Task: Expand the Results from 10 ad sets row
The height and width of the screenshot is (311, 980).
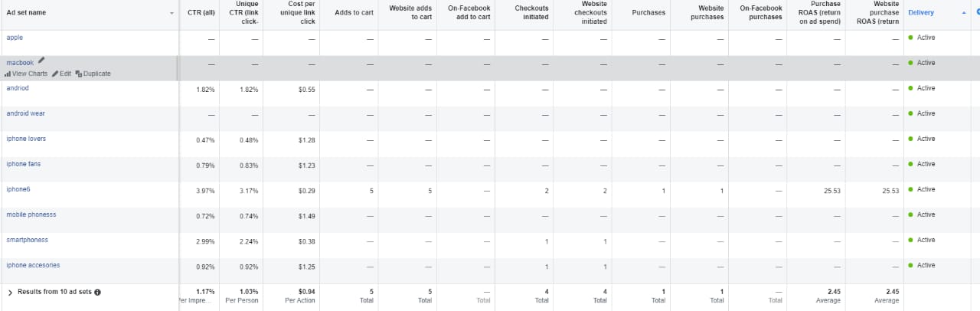Action: pos(10,292)
